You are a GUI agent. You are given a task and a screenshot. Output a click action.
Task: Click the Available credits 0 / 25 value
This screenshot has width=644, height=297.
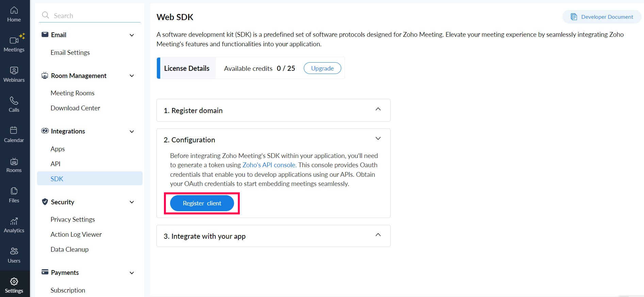click(286, 68)
